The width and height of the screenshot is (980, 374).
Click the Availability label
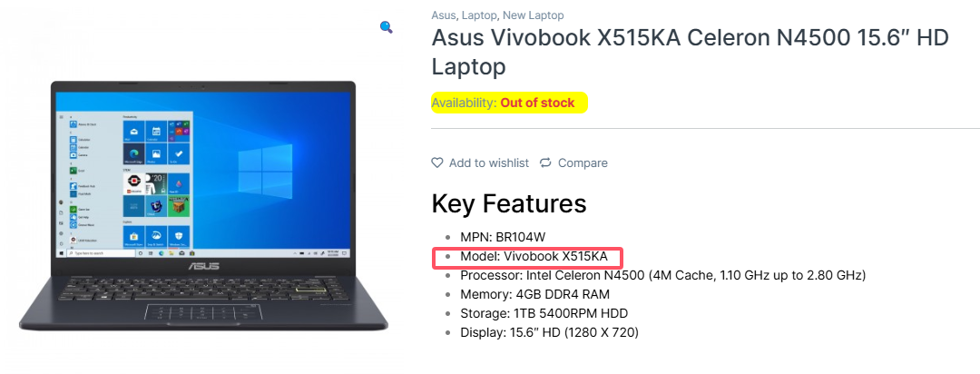click(463, 103)
